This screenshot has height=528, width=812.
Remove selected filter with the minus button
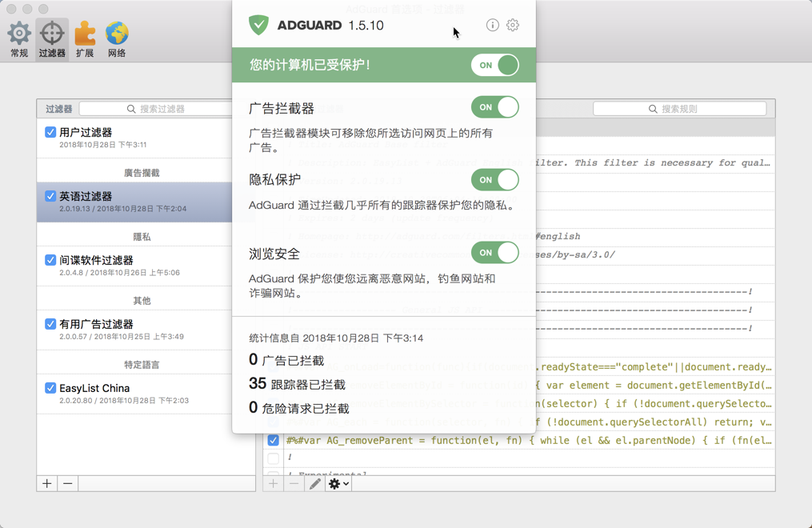(x=66, y=483)
